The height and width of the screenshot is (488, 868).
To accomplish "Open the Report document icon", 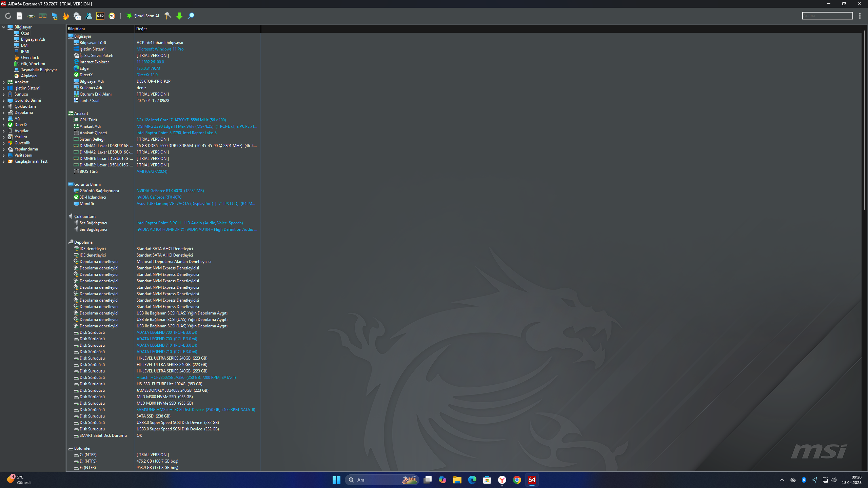I will tap(19, 16).
